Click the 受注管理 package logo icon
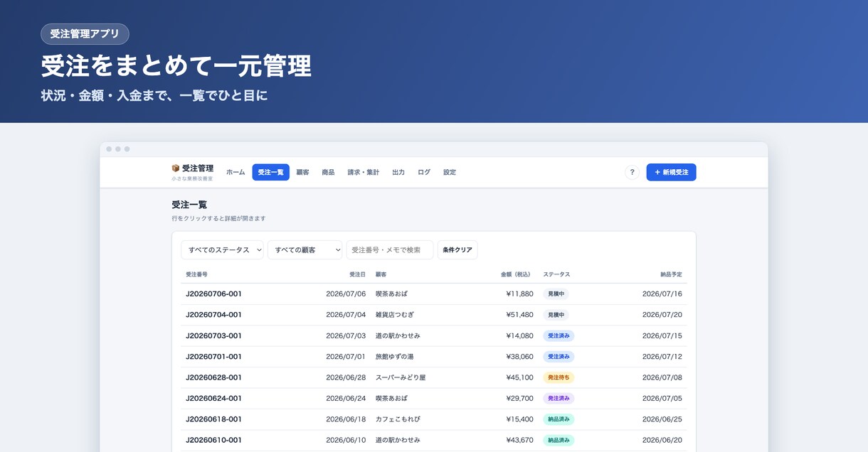This screenshot has height=452, width=868. click(x=176, y=168)
